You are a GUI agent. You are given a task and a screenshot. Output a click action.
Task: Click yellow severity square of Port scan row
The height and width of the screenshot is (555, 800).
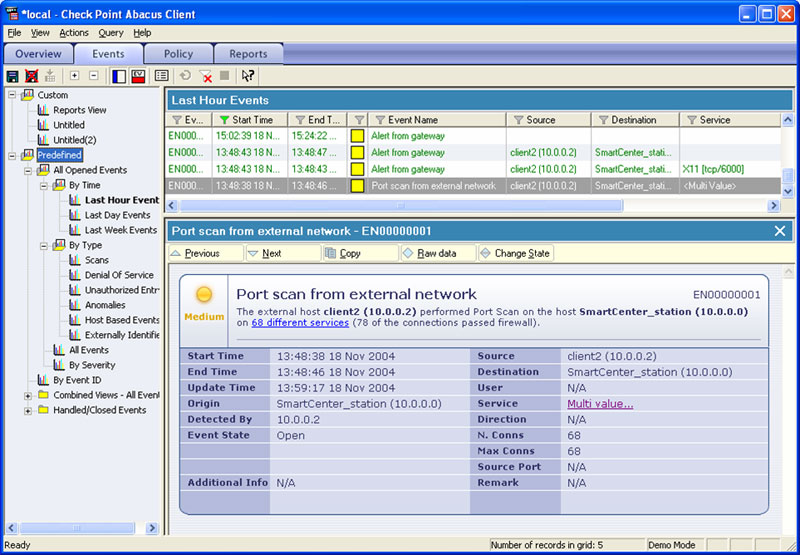click(x=358, y=186)
